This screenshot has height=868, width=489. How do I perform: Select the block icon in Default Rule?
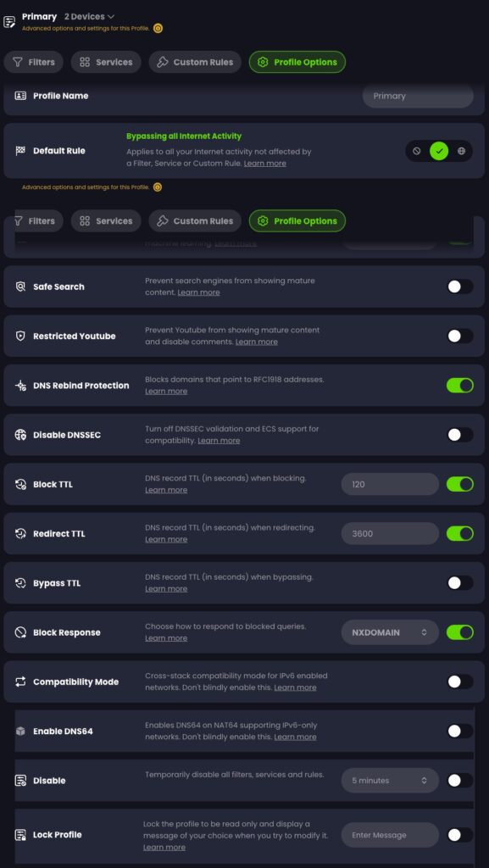416,151
